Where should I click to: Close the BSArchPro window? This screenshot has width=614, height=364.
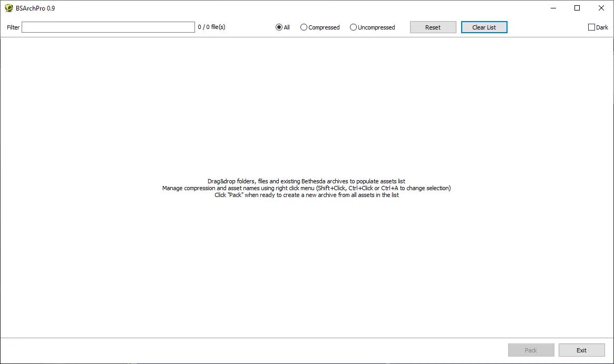tap(601, 8)
